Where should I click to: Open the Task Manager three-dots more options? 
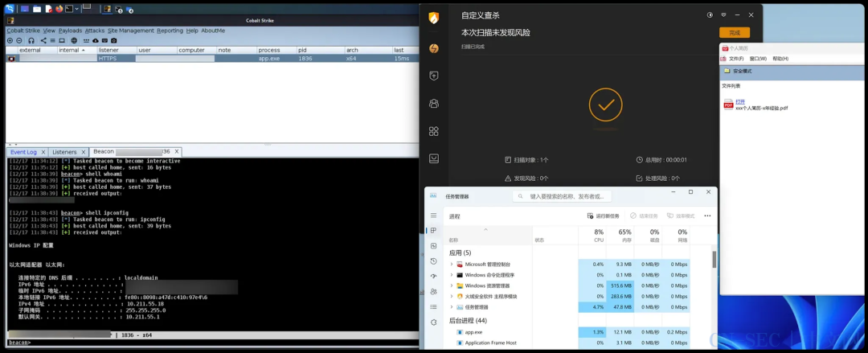(707, 216)
